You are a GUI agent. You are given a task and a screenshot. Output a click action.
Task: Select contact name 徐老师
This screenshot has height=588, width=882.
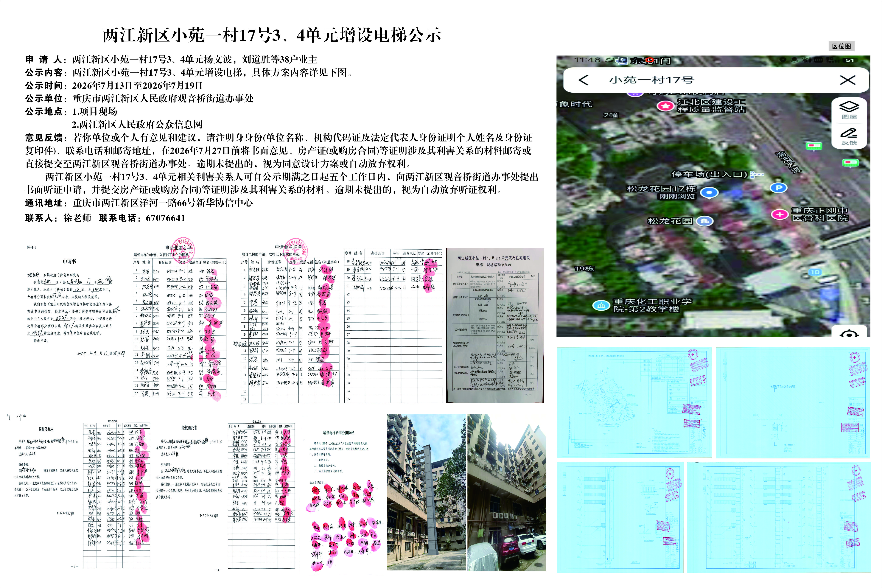(x=77, y=218)
